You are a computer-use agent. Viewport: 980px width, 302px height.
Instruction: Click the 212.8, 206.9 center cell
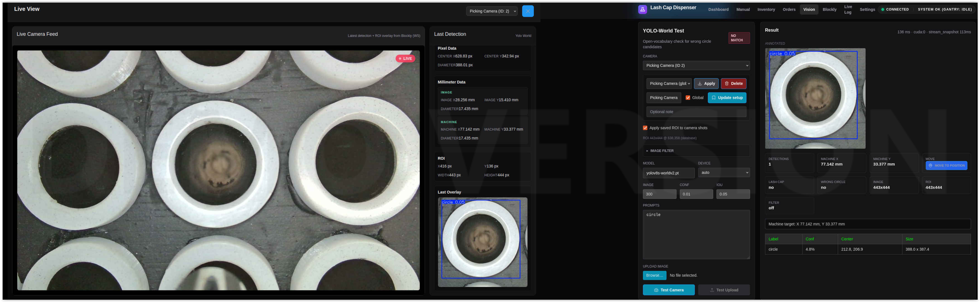pyautogui.click(x=869, y=250)
